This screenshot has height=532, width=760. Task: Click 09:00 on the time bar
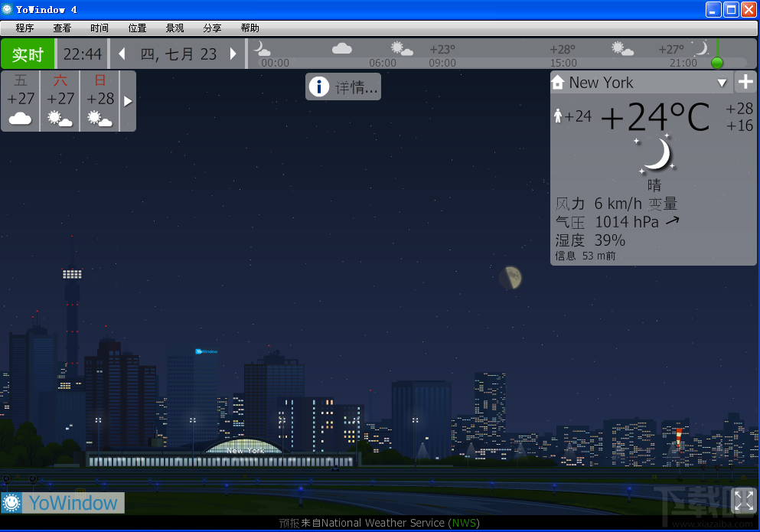[x=442, y=63]
